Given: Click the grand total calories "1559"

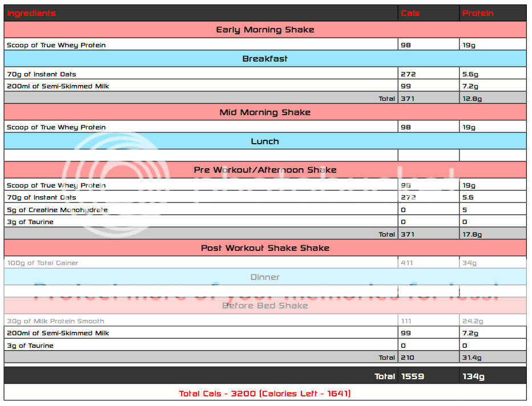Looking at the screenshot, I should [413, 376].
